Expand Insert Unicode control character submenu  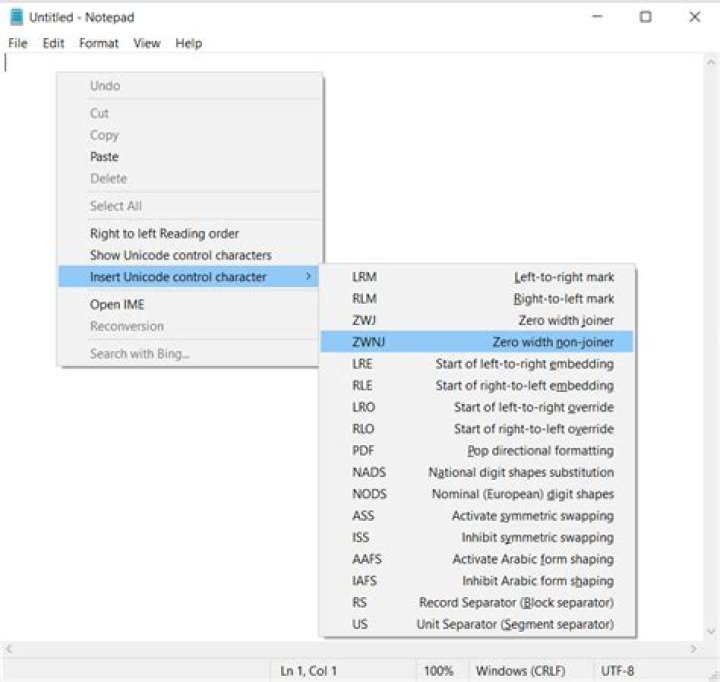(189, 276)
